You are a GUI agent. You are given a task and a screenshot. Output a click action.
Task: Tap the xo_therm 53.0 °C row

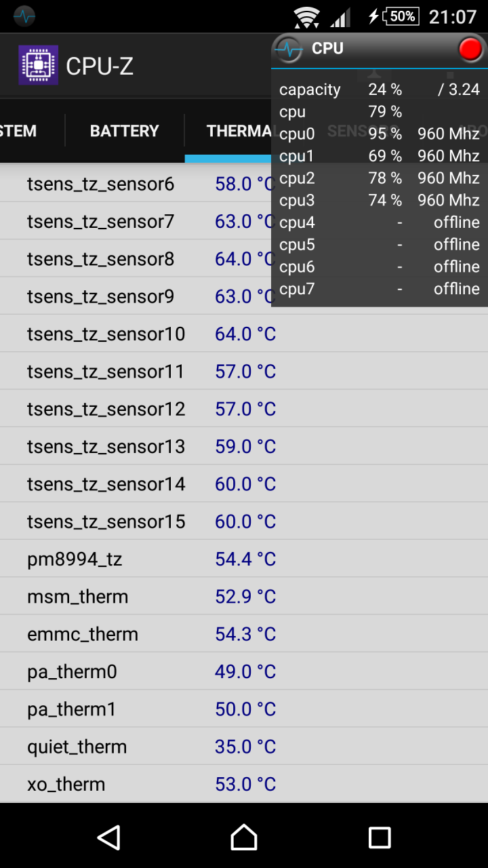[x=244, y=784]
